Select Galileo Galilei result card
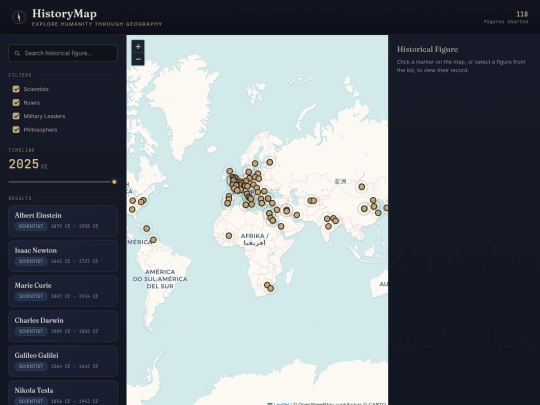The width and height of the screenshot is (540, 405). [x=63, y=361]
